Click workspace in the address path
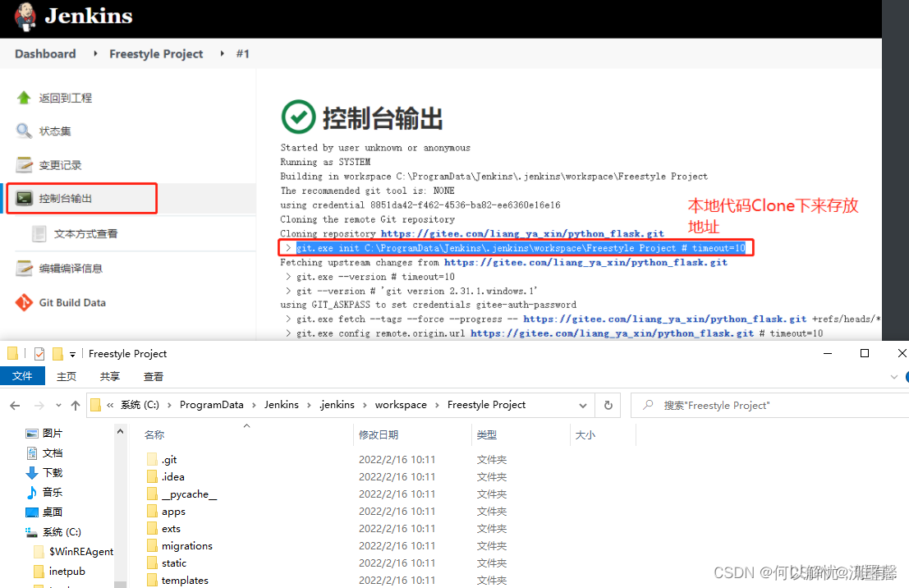Viewport: 909px width, 588px height. tap(401, 405)
